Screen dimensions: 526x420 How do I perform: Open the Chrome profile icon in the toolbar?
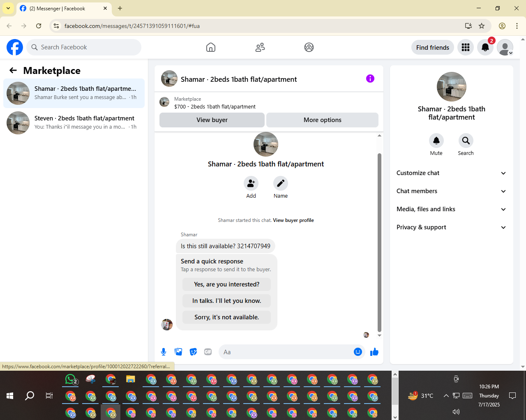(x=502, y=26)
